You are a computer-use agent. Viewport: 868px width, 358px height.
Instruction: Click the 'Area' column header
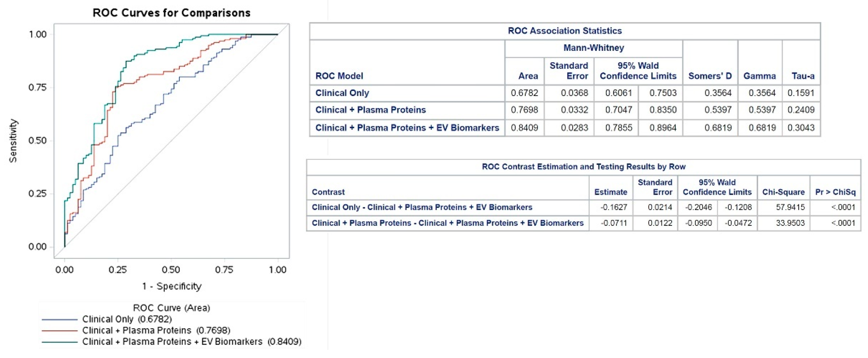pos(528,76)
